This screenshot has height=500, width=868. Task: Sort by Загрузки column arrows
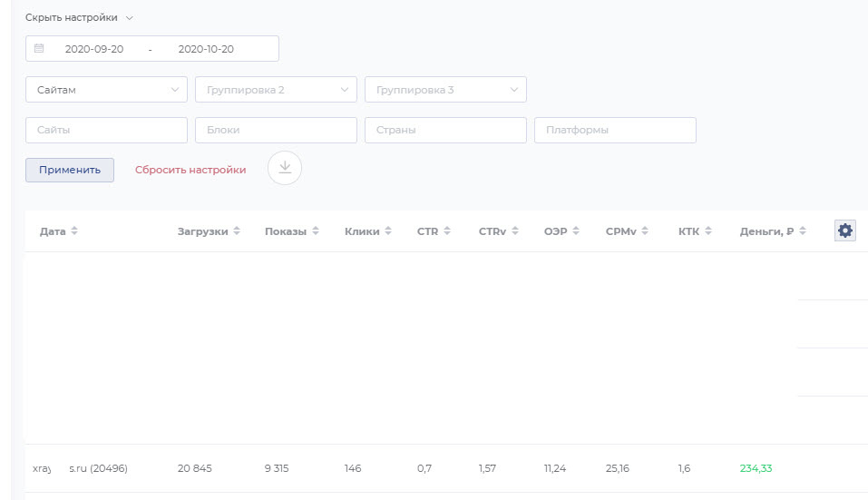tap(237, 232)
